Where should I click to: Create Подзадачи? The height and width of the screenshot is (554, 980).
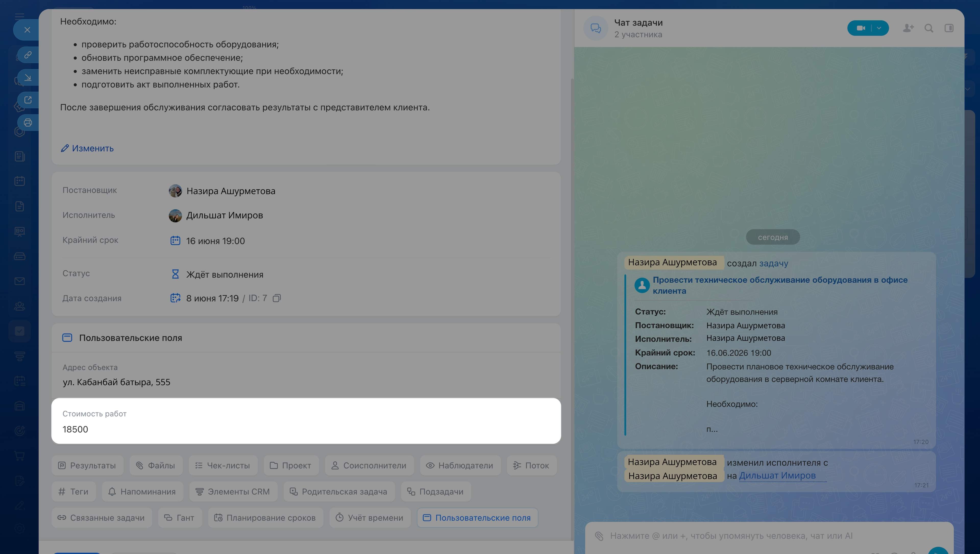click(436, 492)
